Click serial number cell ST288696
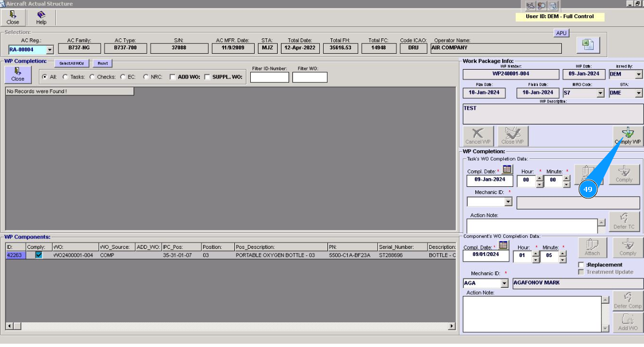This screenshot has height=347, width=644. coord(402,255)
